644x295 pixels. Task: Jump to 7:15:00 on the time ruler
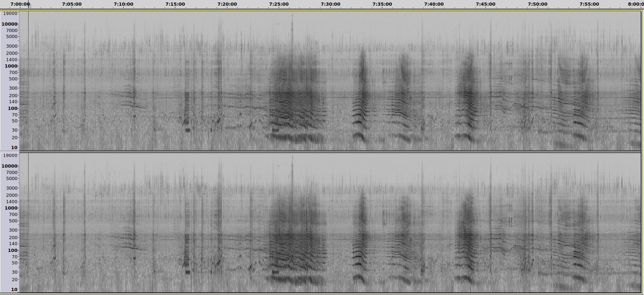(x=175, y=4)
